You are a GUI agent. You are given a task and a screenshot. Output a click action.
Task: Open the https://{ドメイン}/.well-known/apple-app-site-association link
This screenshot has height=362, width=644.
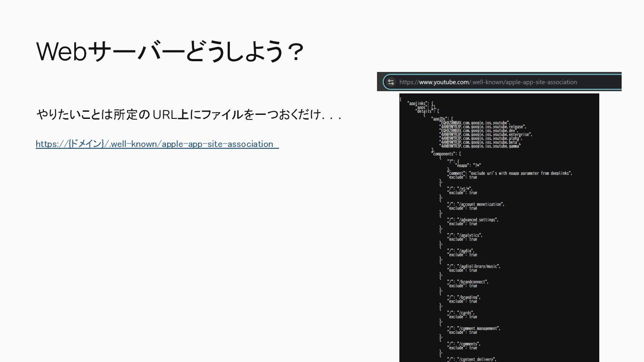(x=157, y=144)
